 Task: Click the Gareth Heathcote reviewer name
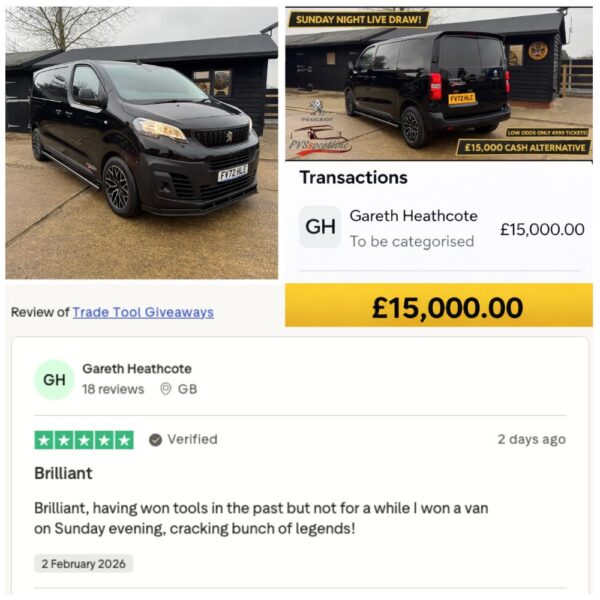pyautogui.click(x=137, y=369)
